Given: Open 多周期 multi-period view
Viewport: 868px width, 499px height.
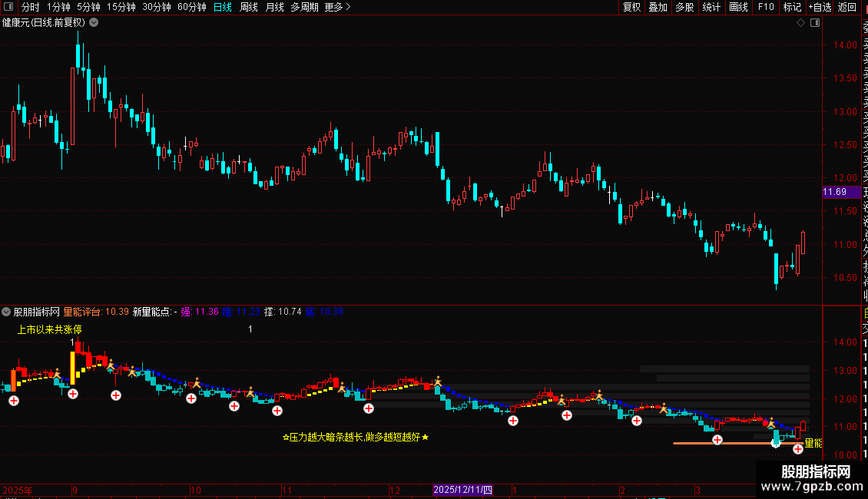Looking at the screenshot, I should pos(304,7).
